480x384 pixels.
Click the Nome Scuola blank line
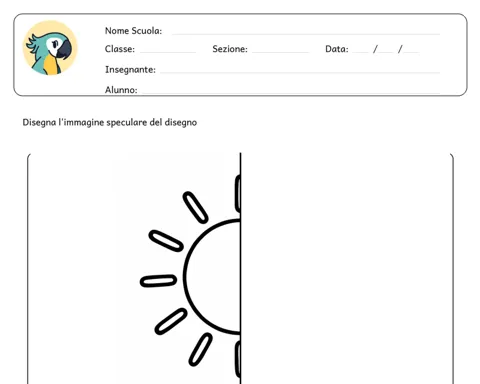(x=306, y=34)
